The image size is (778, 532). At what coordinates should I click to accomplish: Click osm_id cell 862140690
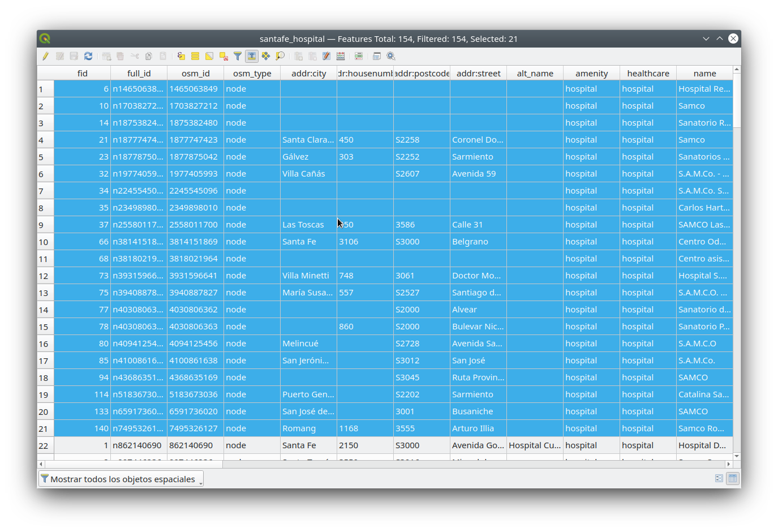(196, 445)
